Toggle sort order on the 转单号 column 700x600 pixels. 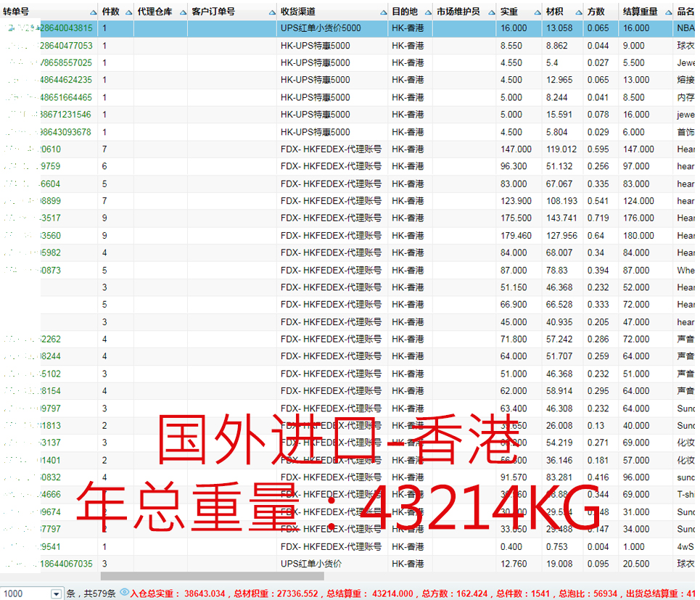point(94,11)
